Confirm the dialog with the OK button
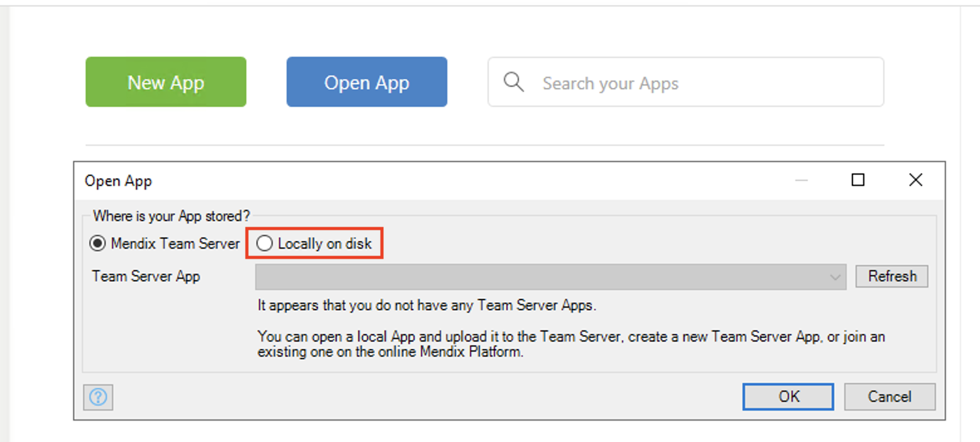This screenshot has width=980, height=442. [788, 397]
